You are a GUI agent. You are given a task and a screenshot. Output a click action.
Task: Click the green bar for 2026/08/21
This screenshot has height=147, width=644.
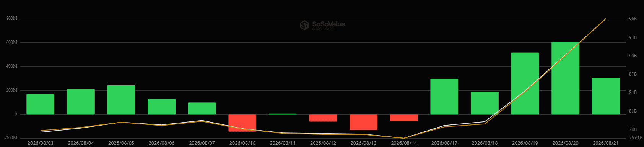click(x=606, y=96)
